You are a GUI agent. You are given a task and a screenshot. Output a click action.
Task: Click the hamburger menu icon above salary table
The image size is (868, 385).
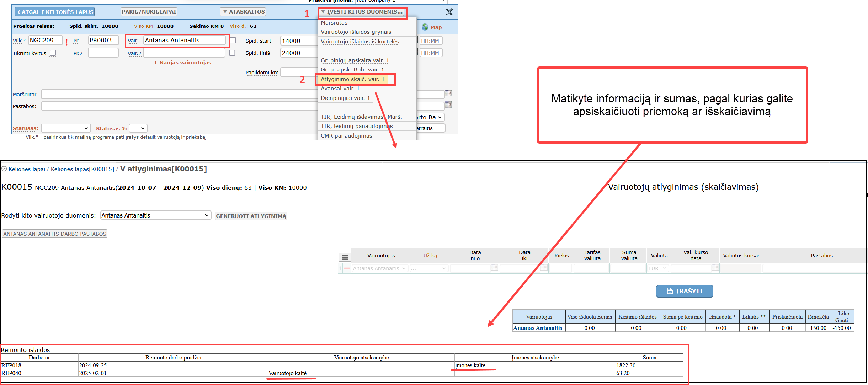click(x=345, y=257)
